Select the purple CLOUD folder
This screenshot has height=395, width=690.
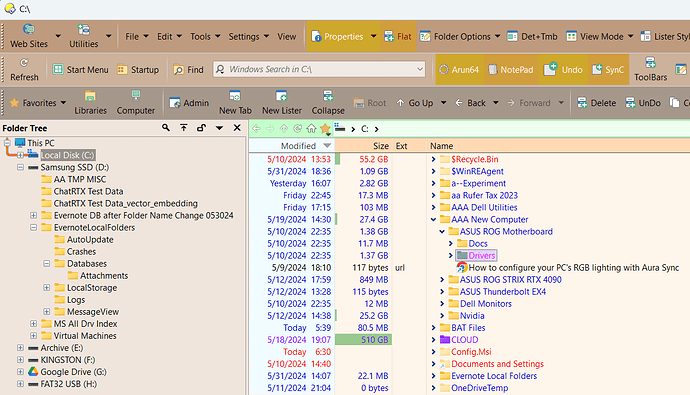tap(464, 340)
